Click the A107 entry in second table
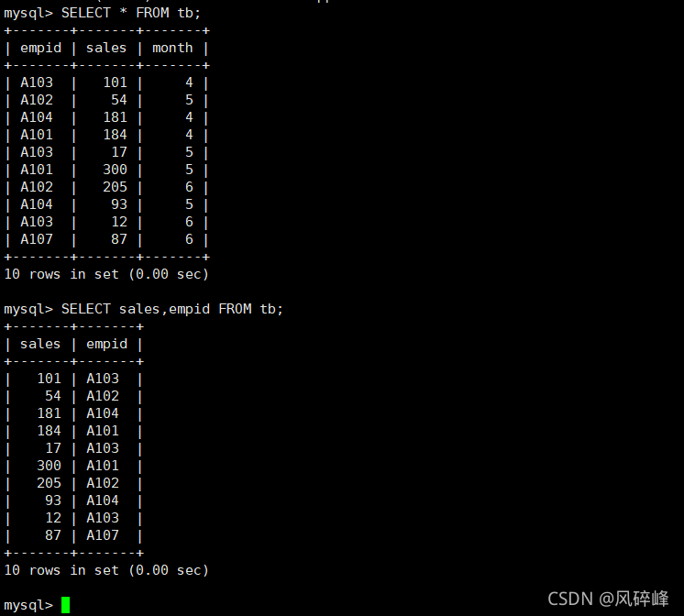The width and height of the screenshot is (684, 616). [x=103, y=535]
